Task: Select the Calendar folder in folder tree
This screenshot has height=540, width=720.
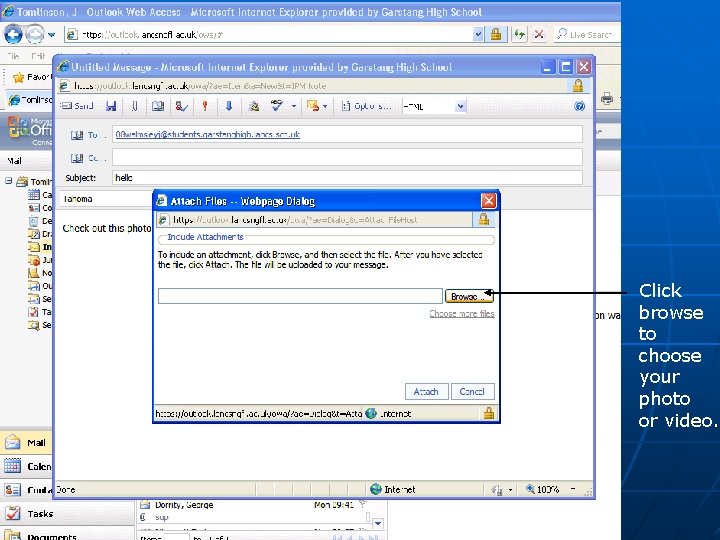Action: click(x=39, y=195)
